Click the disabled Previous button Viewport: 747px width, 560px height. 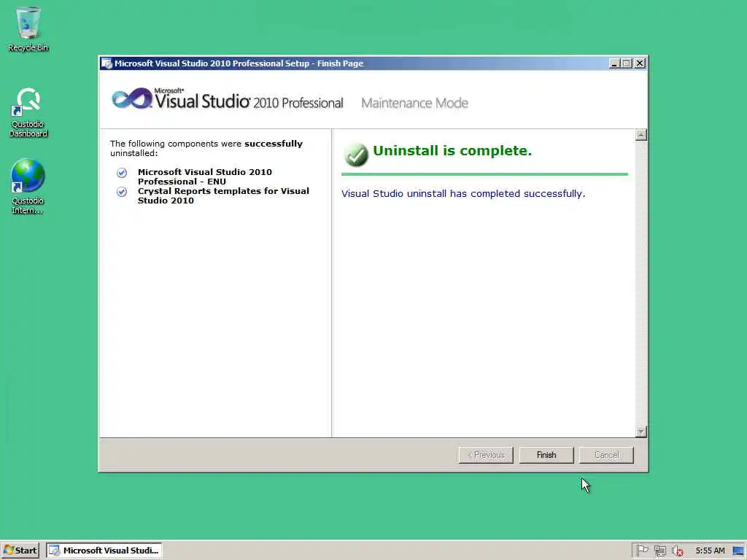(486, 455)
